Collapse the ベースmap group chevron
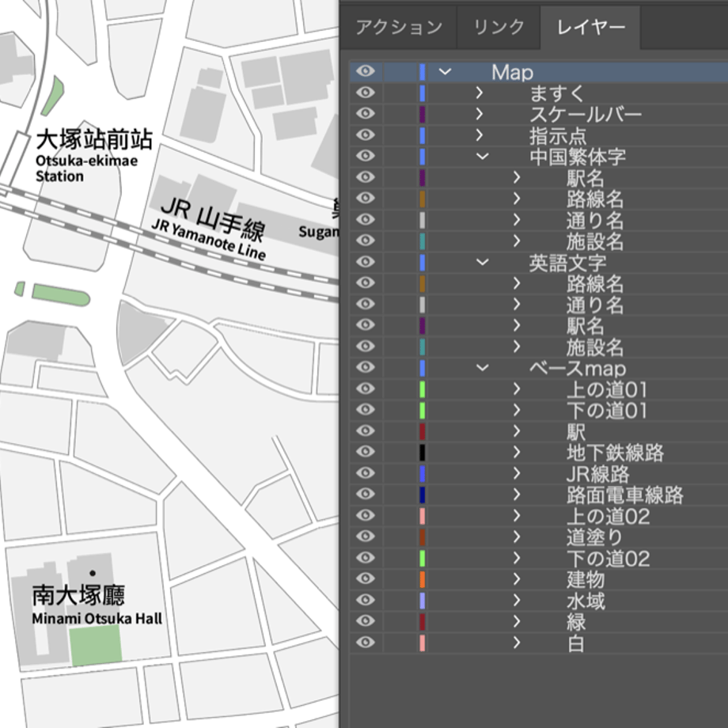 [x=483, y=368]
